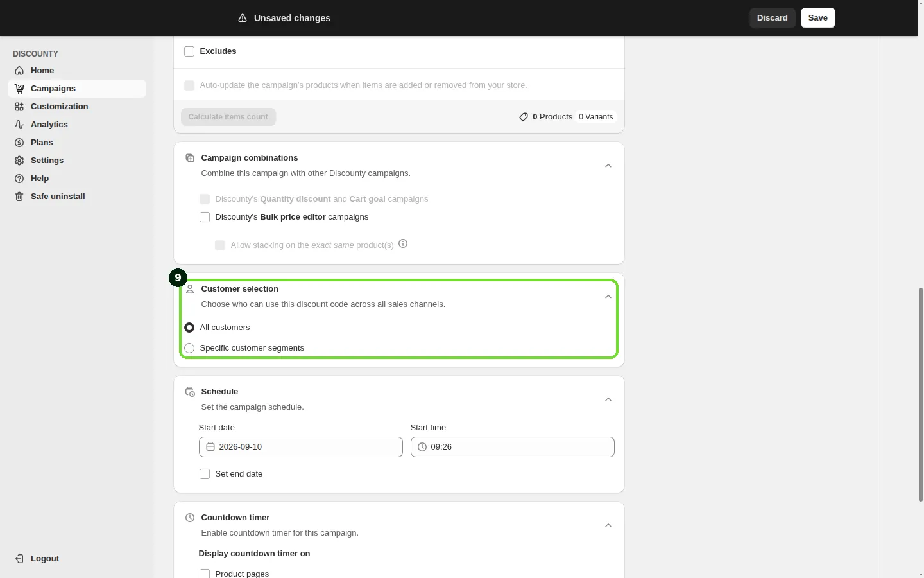
Task: Collapse the Campaign combinations section
Action: [608, 166]
